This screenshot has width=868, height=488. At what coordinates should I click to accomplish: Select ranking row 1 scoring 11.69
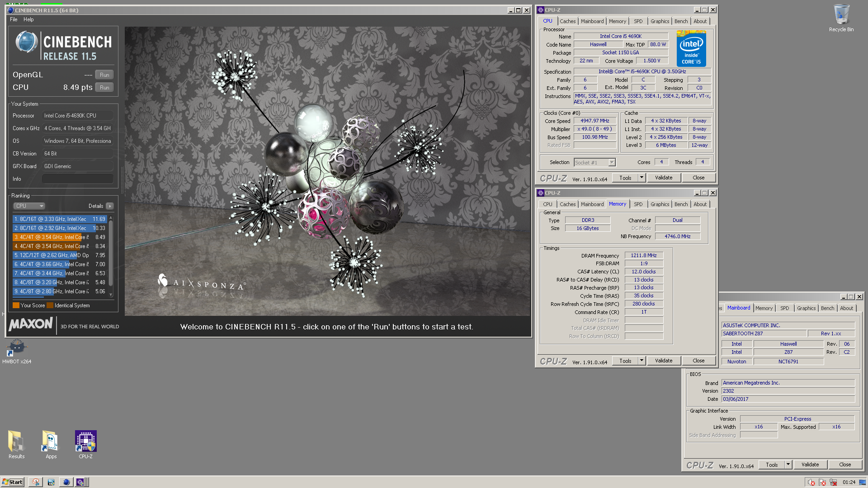point(59,219)
